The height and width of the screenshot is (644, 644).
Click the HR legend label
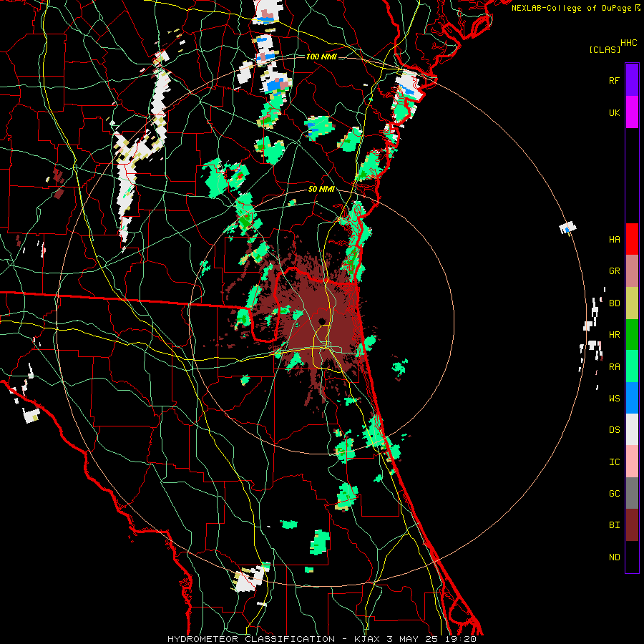614,335
